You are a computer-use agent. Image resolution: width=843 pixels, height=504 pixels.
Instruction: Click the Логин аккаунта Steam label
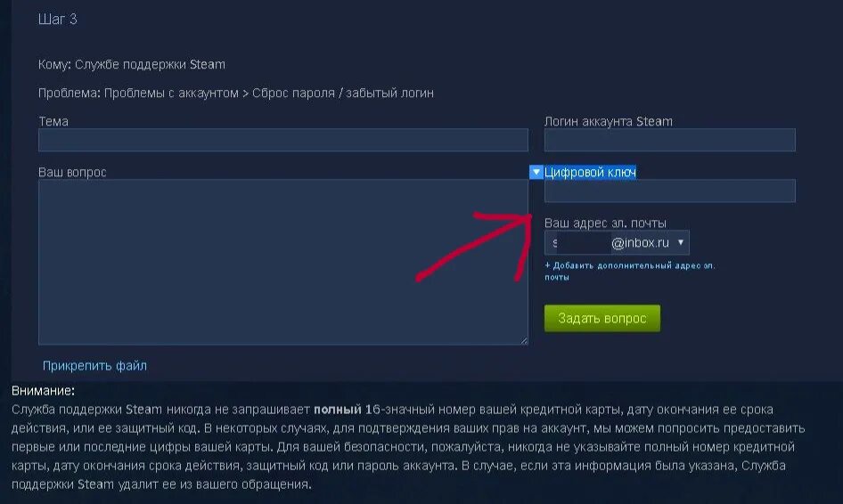(x=609, y=121)
